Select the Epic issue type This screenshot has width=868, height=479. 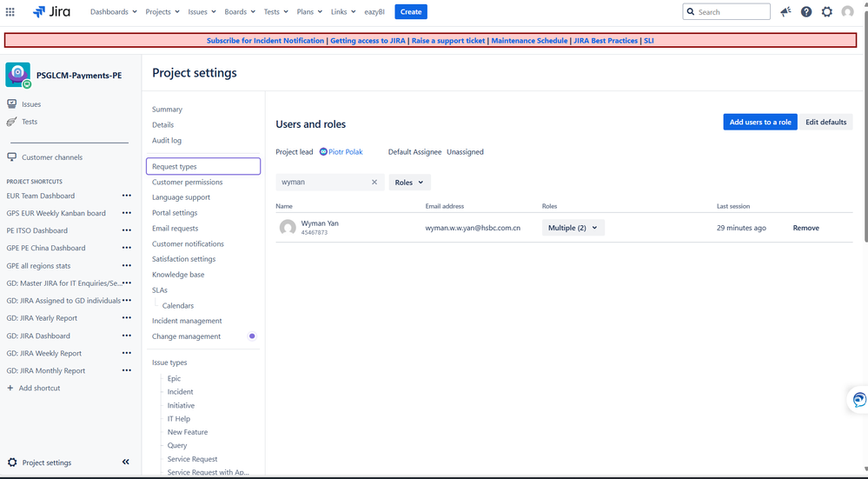tap(174, 378)
